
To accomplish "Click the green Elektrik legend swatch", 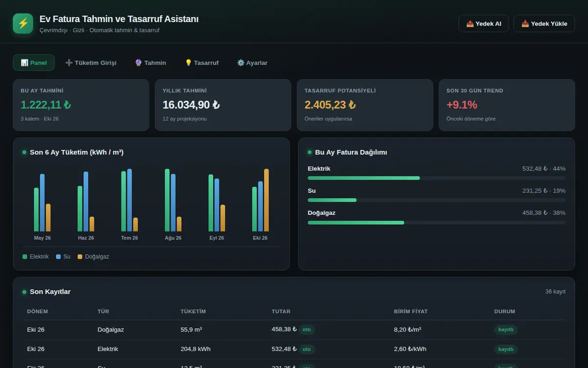I will coord(25,257).
